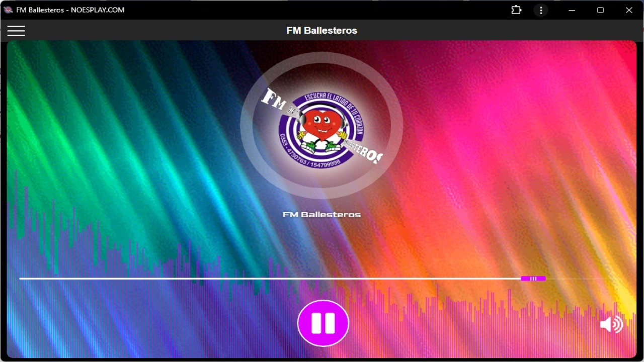Click the FM Ballesteros header title
644x362 pixels.
pos(321,31)
